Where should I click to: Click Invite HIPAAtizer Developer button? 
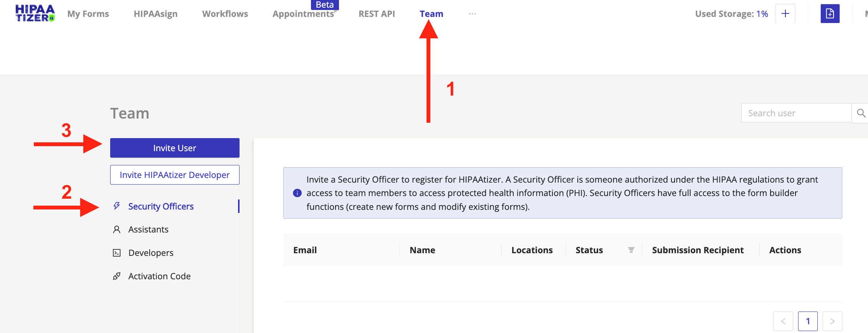point(175,175)
